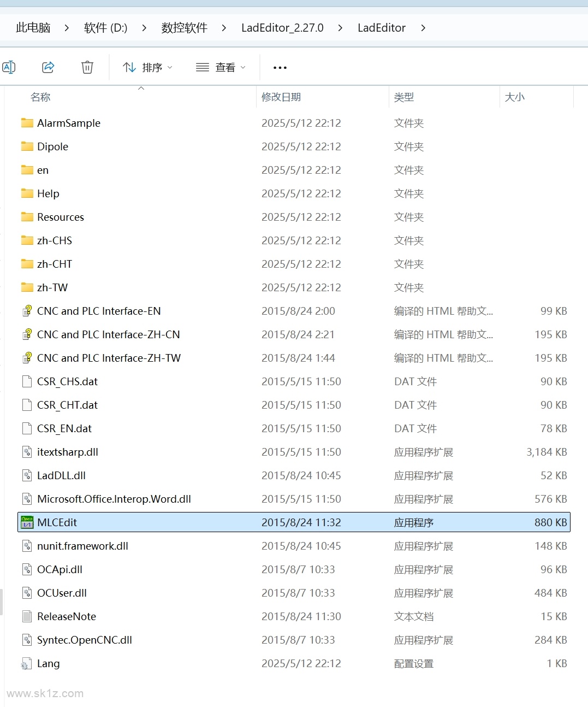Open the 排序 sort dropdown
Screen dimensions: 588x707
pyautogui.click(x=148, y=67)
